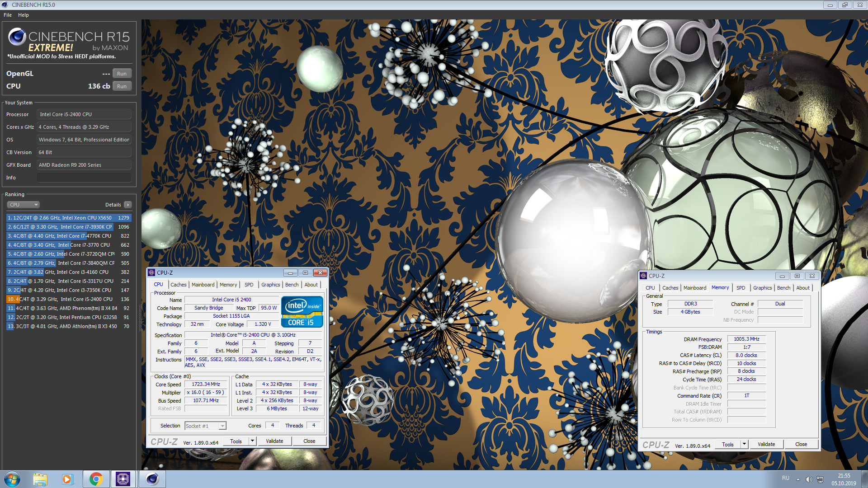Select ranking row Core i7-4770K
The height and width of the screenshot is (488, 868).
pos(69,236)
